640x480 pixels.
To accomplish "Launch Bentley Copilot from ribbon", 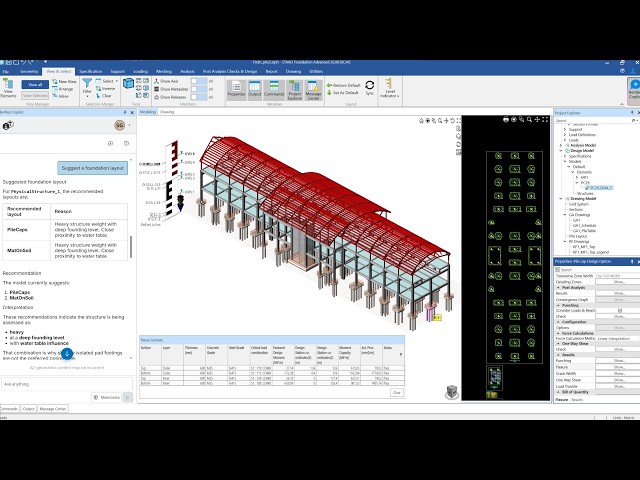I will coord(634,89).
